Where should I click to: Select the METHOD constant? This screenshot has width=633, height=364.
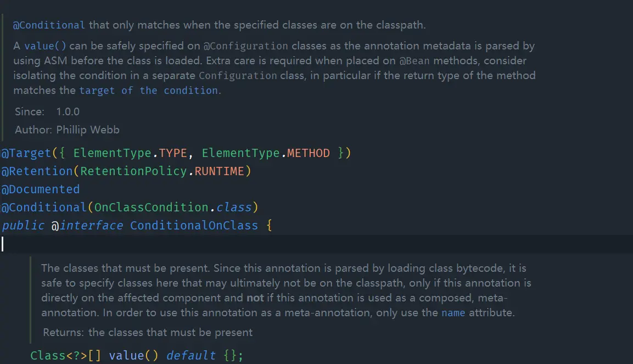[x=309, y=153]
